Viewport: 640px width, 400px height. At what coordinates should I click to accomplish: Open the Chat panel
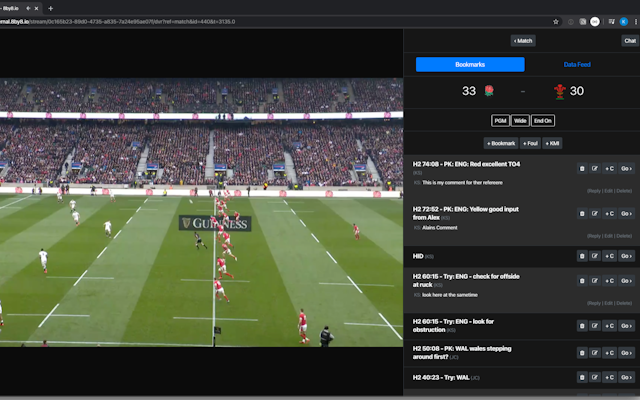pyautogui.click(x=630, y=41)
